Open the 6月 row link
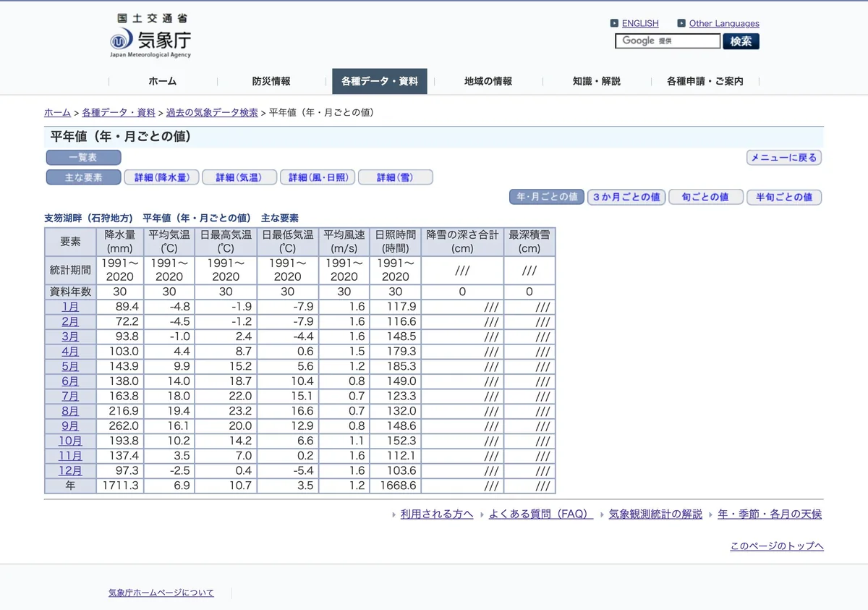The image size is (868, 610). click(x=70, y=381)
